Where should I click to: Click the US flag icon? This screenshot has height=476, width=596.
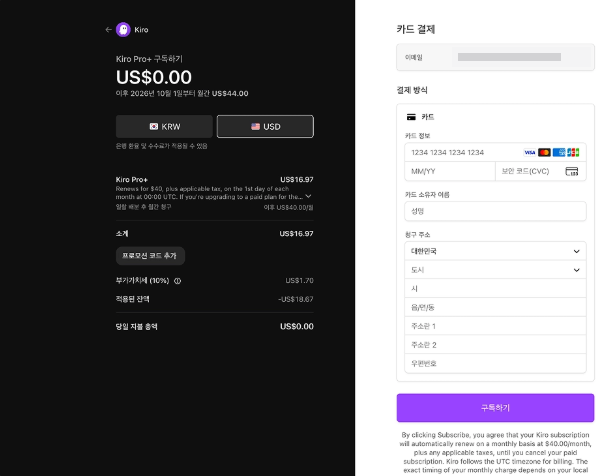point(255,127)
